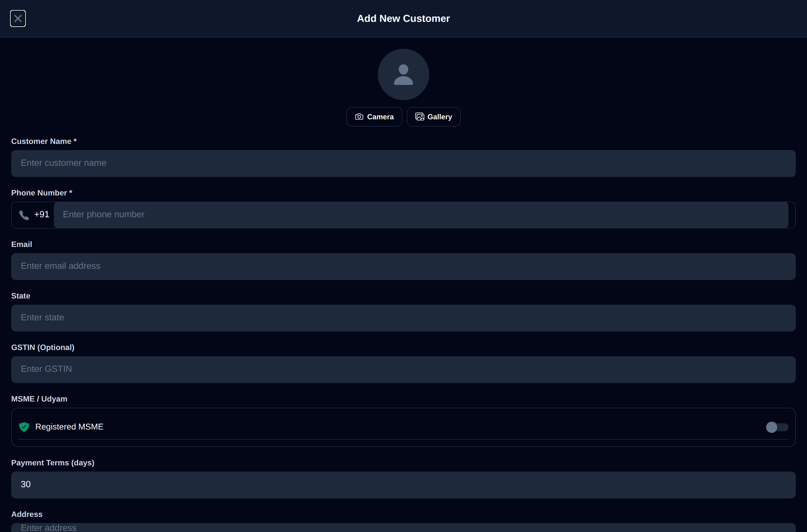Click the Enter address field
807x532 pixels.
[403, 528]
